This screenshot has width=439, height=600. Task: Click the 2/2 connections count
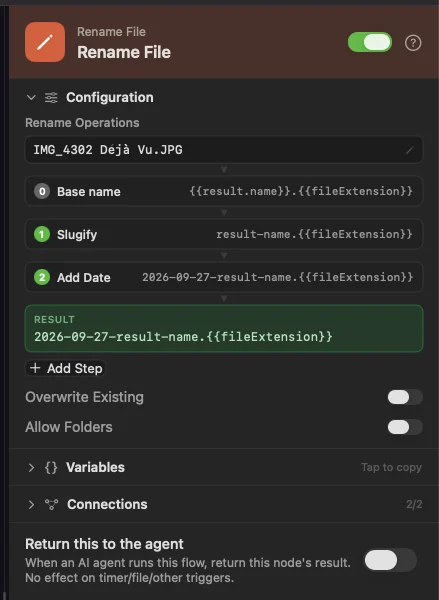[x=414, y=505]
